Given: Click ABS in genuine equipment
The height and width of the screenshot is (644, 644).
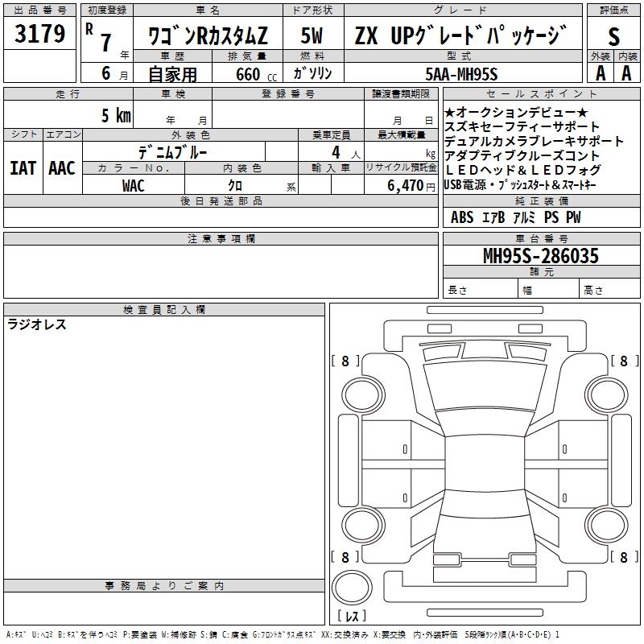Looking at the screenshot, I should 462,217.
